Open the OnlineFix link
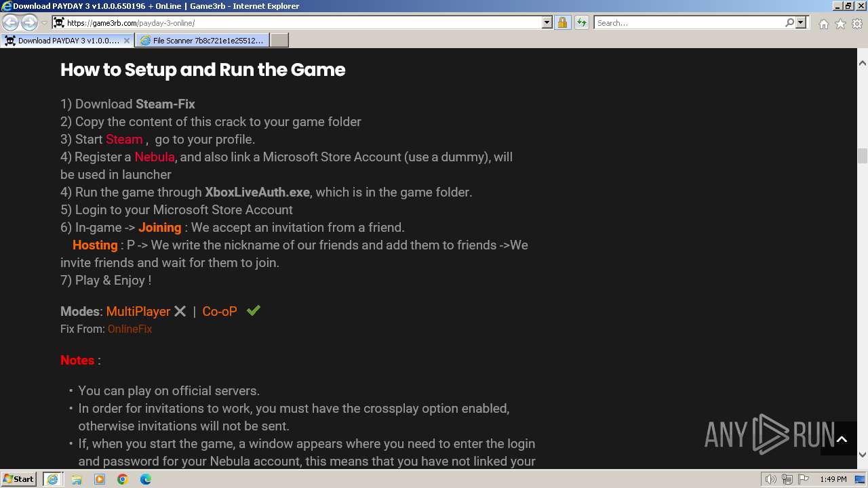868x488 pixels. click(130, 329)
